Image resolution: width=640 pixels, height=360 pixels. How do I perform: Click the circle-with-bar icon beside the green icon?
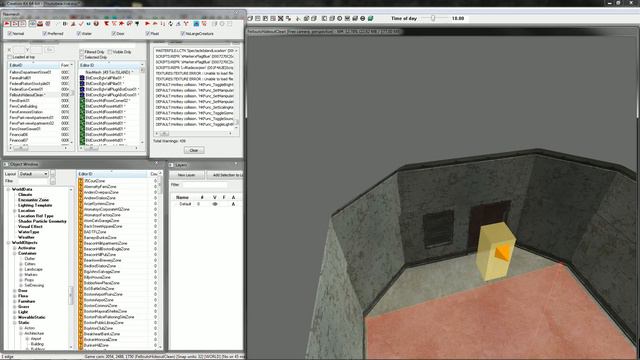[363, 18]
